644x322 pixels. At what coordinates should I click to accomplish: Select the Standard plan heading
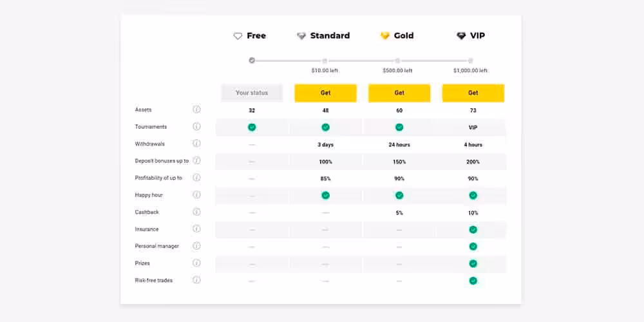pos(330,36)
